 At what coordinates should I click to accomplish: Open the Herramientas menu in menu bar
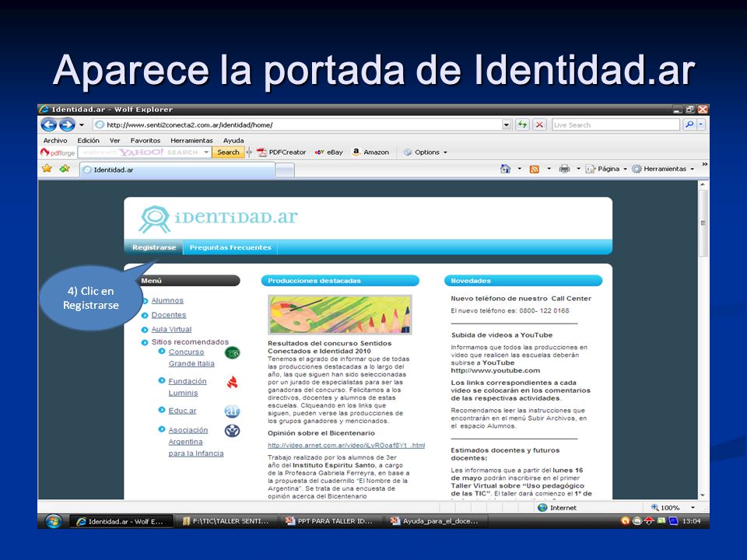click(x=191, y=141)
